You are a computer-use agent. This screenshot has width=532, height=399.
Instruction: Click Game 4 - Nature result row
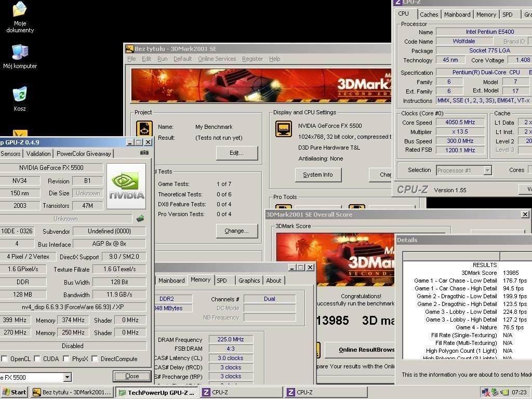coord(468,327)
